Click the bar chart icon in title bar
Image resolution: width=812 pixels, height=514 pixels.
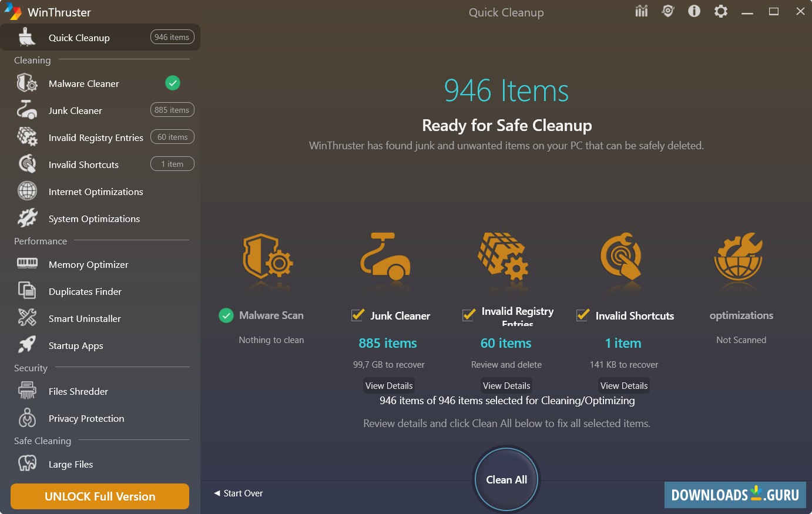coord(642,11)
